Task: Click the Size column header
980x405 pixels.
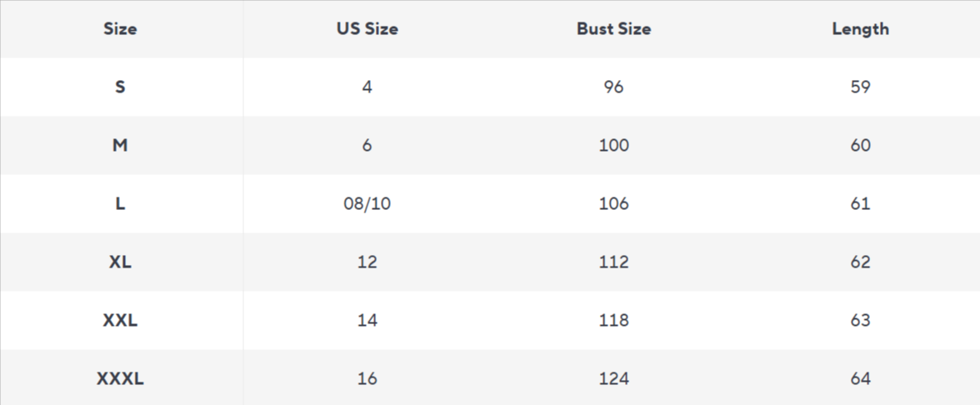Action: tap(120, 29)
